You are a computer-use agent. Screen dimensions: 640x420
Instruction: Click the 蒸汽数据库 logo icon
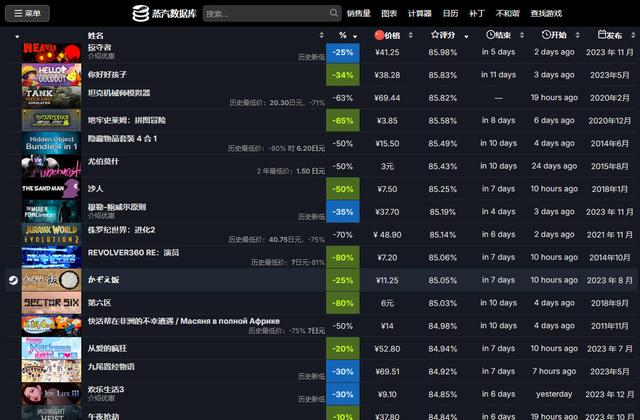(x=140, y=13)
